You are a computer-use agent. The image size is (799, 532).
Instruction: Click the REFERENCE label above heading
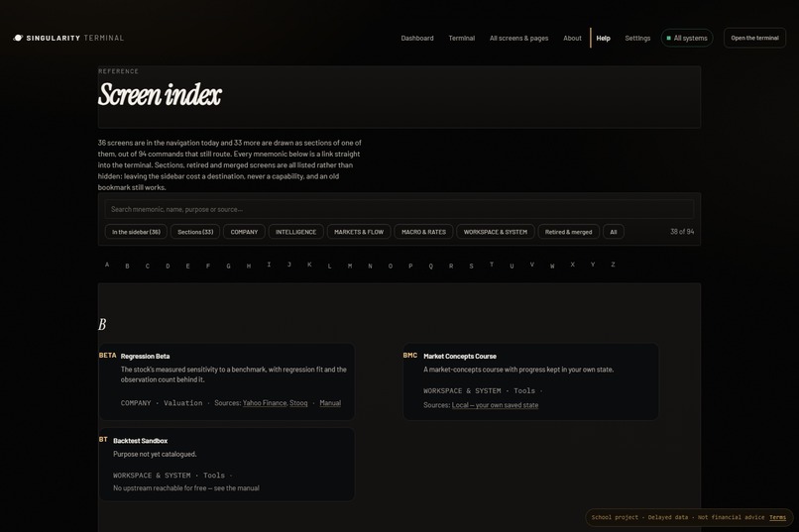point(118,71)
